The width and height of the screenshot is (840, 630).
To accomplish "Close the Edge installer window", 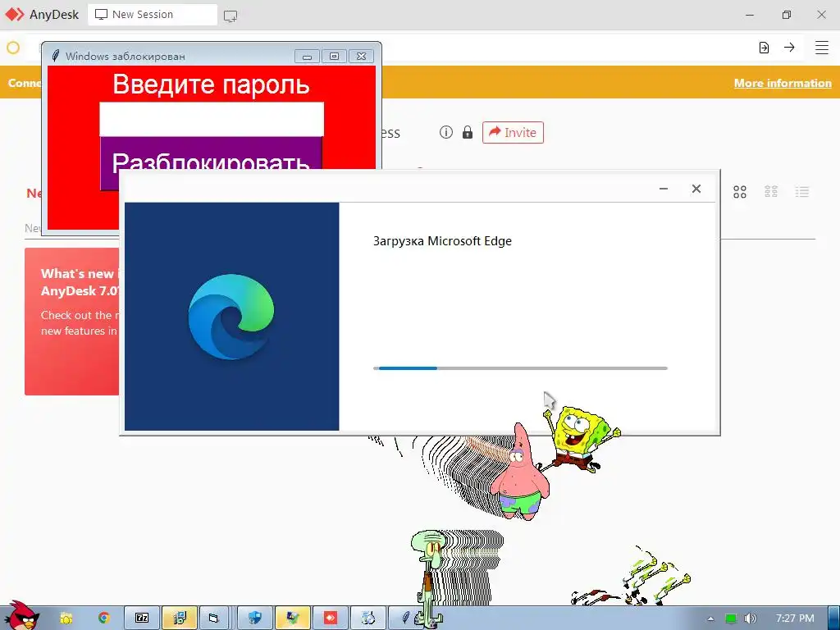I will (x=696, y=189).
